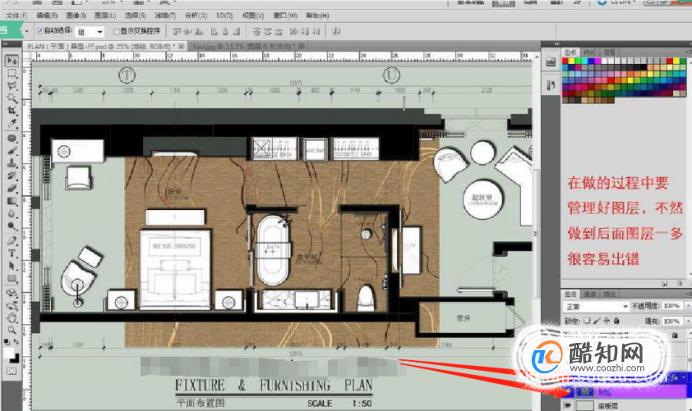Click delete swatch trash icon

click(x=679, y=283)
